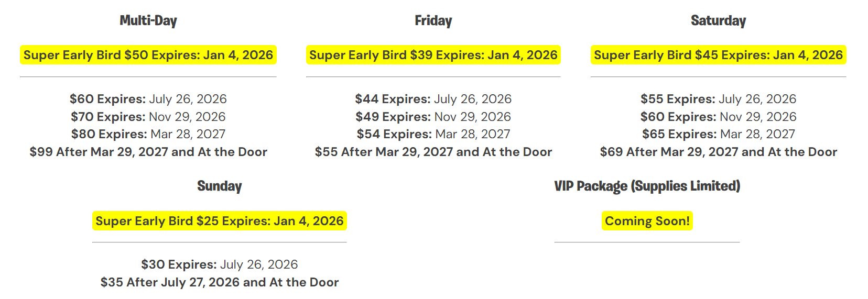Screen dimensions: 868x299
Task: Click the $69 At the Door price
Action: click(718, 152)
